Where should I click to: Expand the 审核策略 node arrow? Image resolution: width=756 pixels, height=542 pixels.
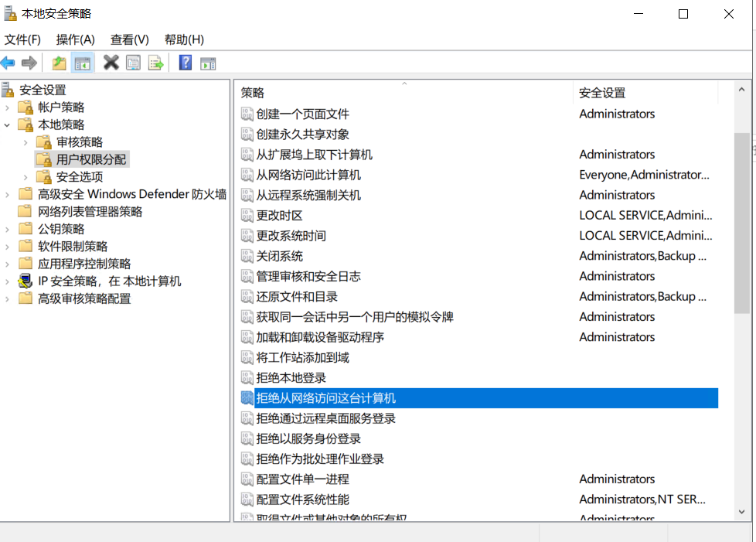(x=26, y=142)
